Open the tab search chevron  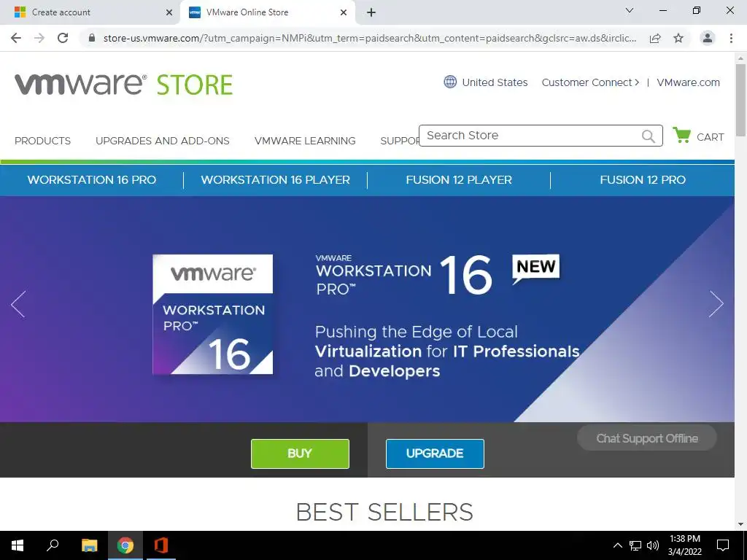(630, 10)
